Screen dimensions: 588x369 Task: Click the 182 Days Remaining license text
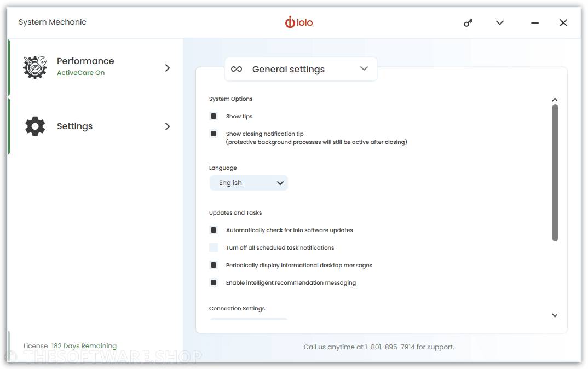[84, 346]
